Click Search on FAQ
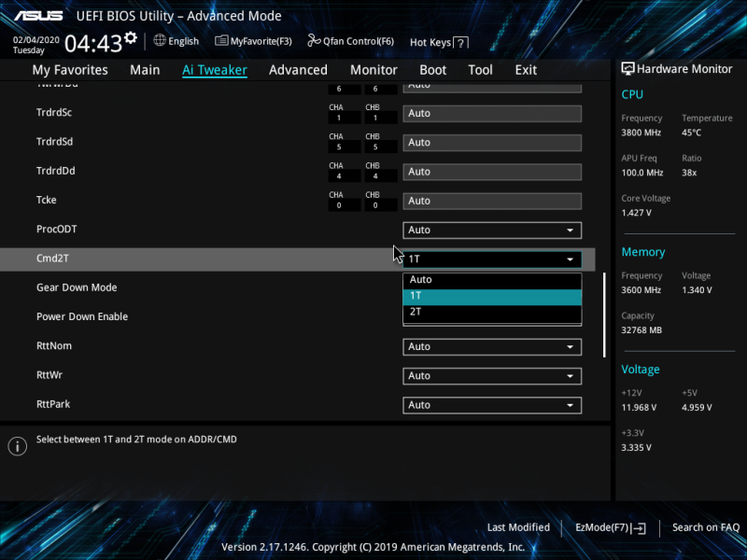The height and width of the screenshot is (560, 747). click(x=706, y=527)
